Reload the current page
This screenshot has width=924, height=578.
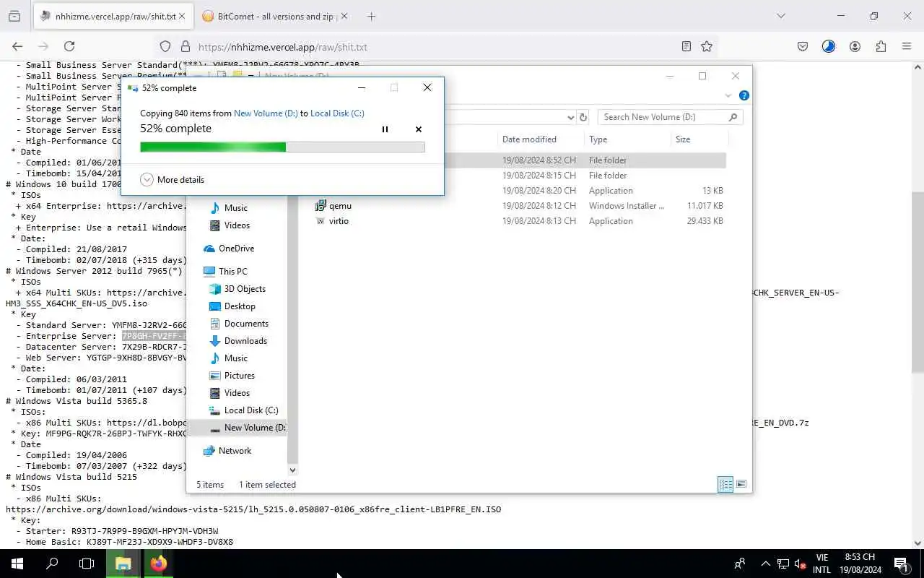coord(69,46)
